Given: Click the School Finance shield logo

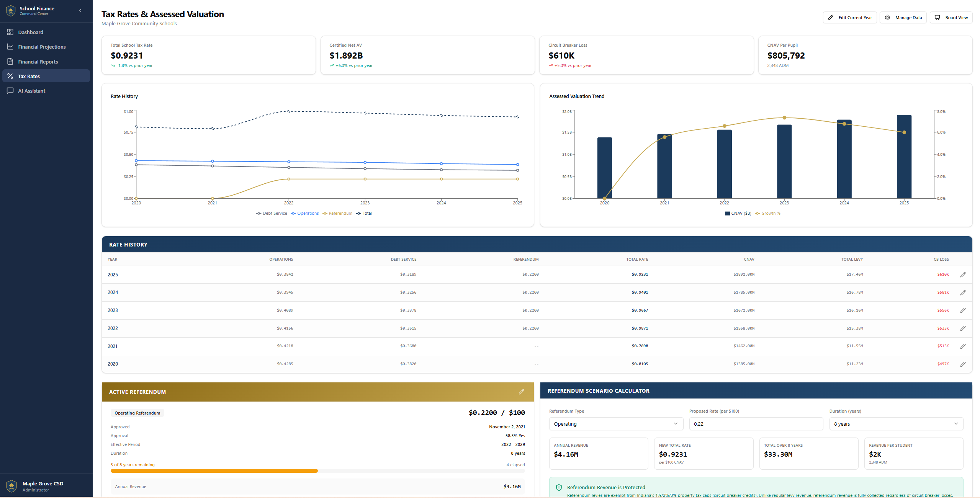Looking at the screenshot, I should [x=11, y=11].
